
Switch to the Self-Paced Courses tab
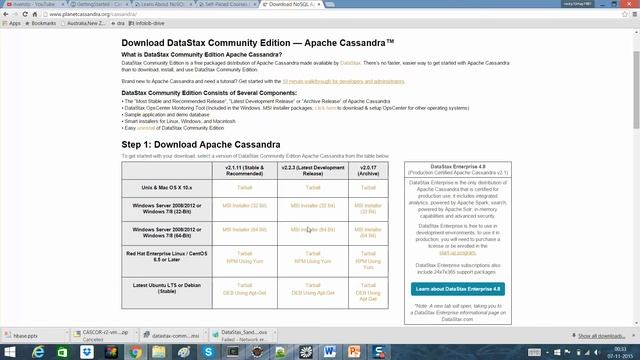(227, 4)
